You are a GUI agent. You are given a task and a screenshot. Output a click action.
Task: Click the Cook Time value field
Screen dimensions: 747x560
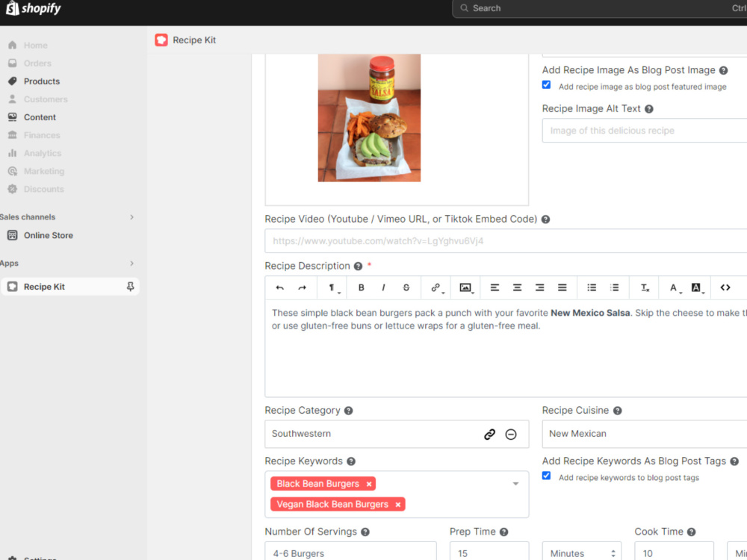tap(674, 552)
